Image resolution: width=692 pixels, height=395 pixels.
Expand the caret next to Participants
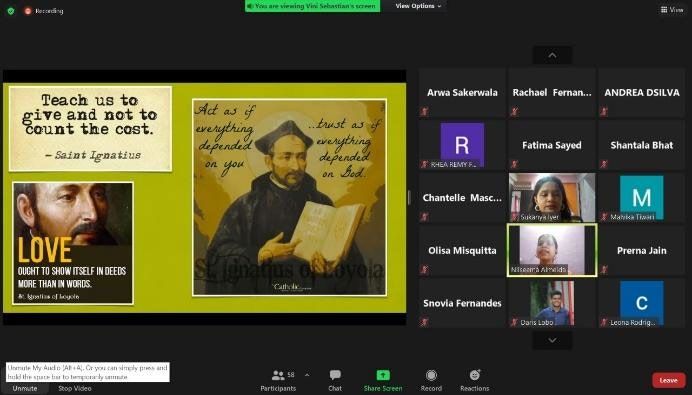tap(307, 375)
